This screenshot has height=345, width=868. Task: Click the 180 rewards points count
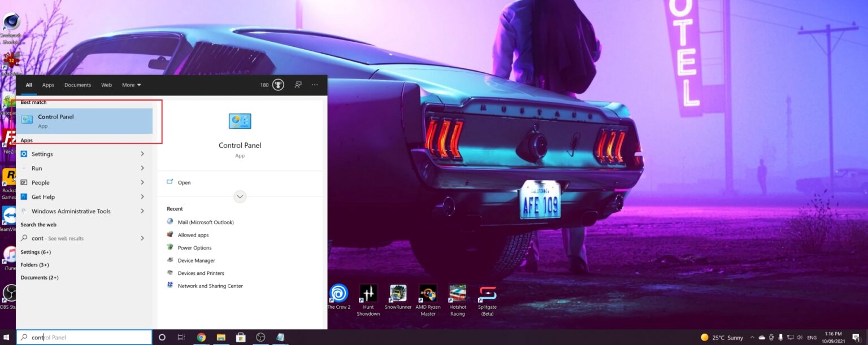[264, 85]
